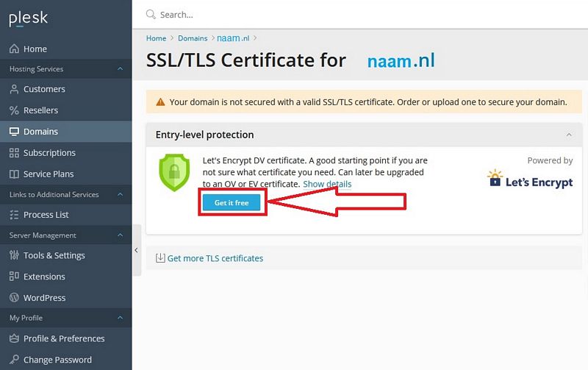
Task: Click the Service Plans book icon
Action: pyautogui.click(x=14, y=174)
